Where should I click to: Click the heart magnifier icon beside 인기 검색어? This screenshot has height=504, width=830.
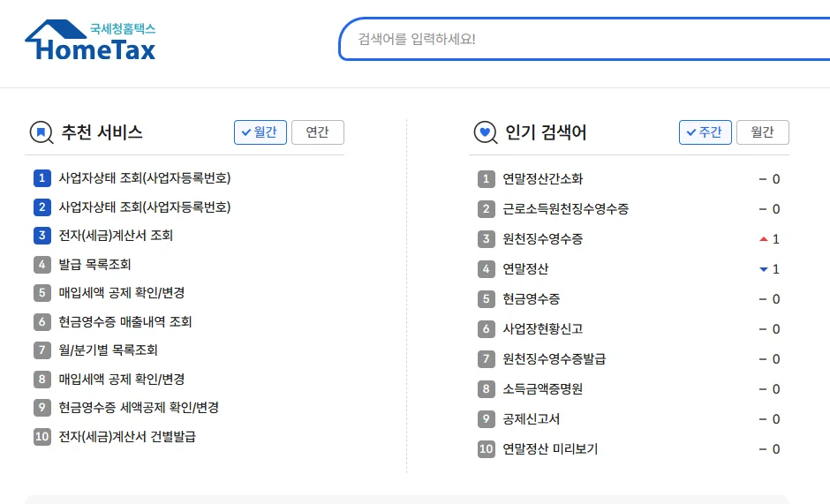(x=486, y=132)
